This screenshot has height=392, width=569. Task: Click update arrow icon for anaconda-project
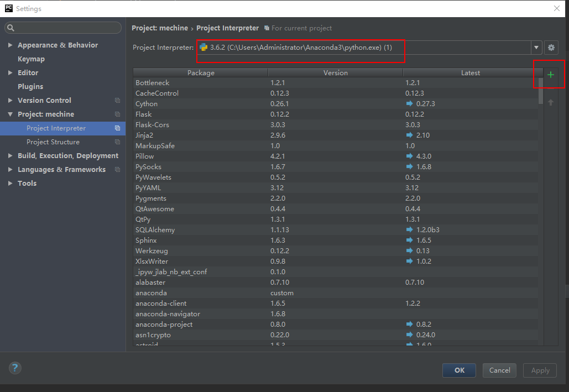(409, 324)
